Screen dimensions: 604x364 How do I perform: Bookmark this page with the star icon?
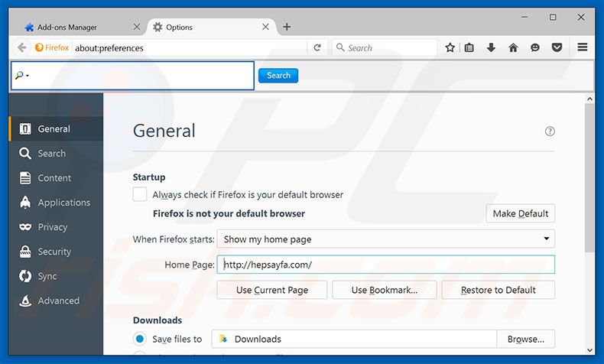[450, 47]
